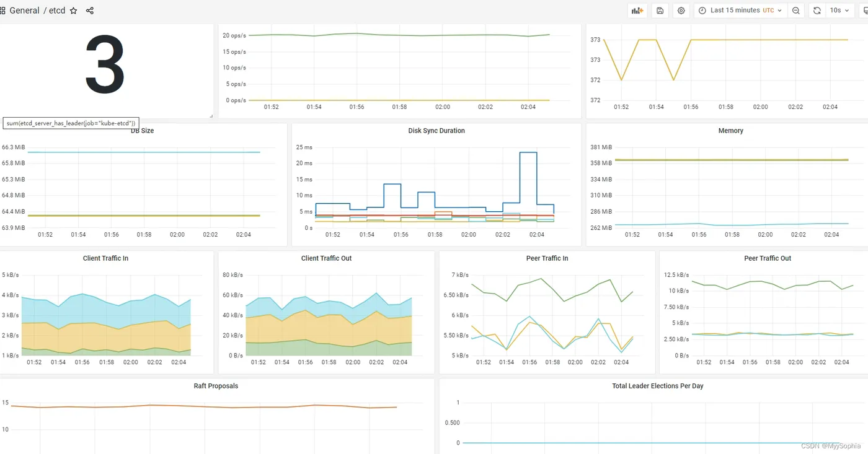Click the 262 MiB axis label
The image size is (868, 454).
pyautogui.click(x=601, y=228)
